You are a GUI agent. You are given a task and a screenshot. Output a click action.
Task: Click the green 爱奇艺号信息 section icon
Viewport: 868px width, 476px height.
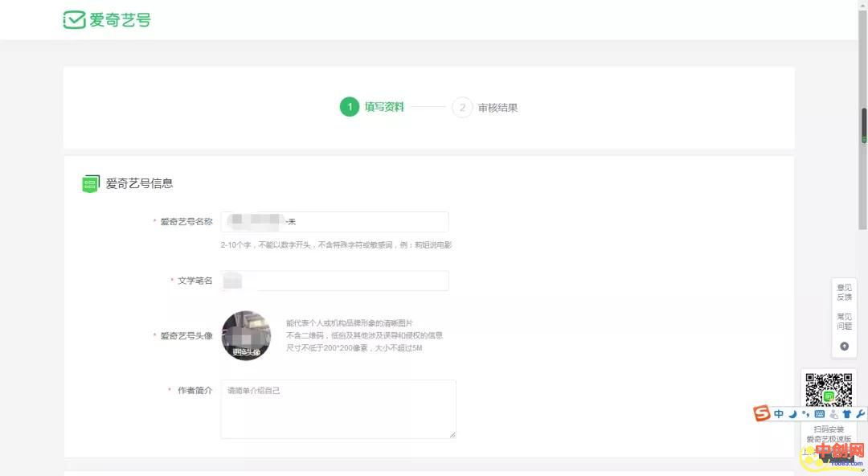point(91,183)
